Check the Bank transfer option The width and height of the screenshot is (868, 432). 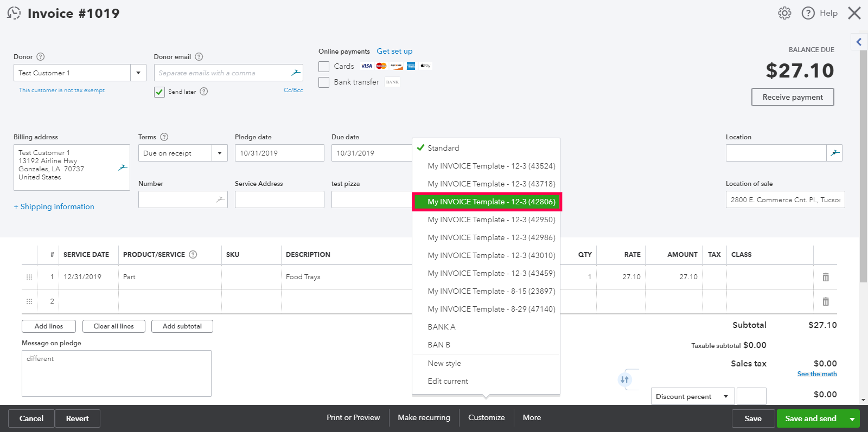[x=324, y=82]
